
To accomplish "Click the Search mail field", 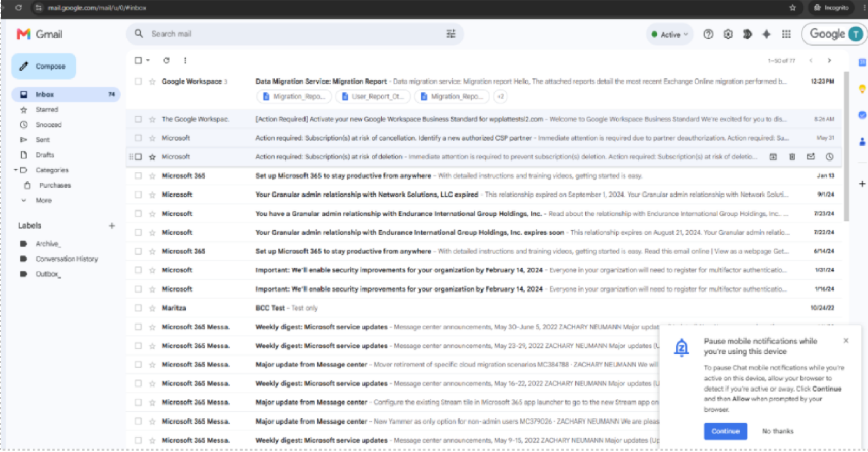I will tap(294, 34).
